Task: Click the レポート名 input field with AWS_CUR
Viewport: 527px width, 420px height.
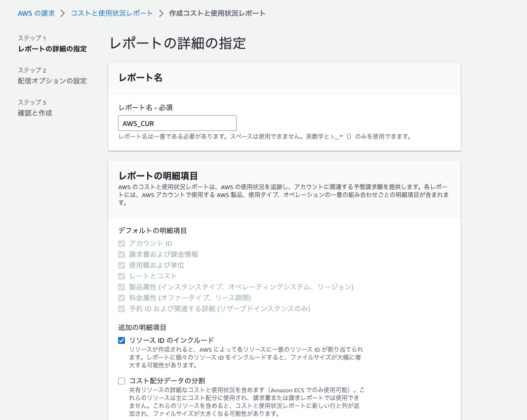Action: tap(177, 123)
